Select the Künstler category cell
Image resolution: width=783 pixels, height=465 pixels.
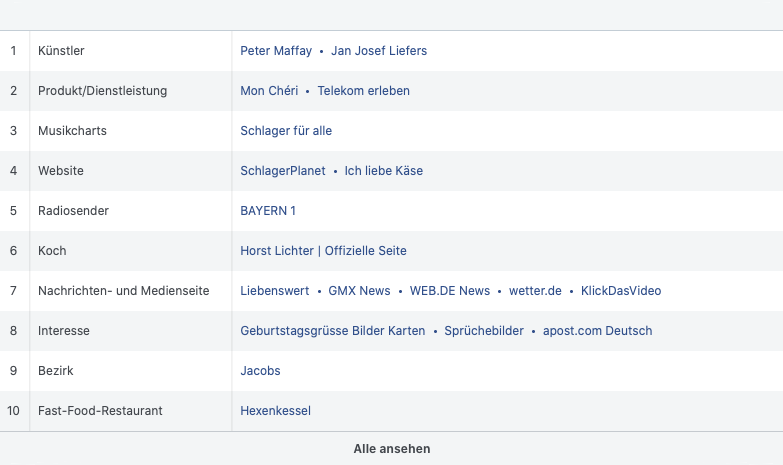[x=131, y=51]
